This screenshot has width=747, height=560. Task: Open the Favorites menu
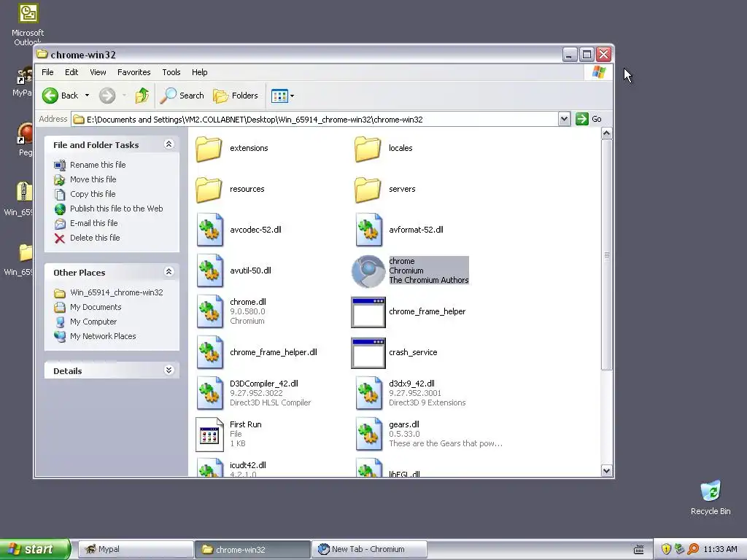tap(134, 72)
